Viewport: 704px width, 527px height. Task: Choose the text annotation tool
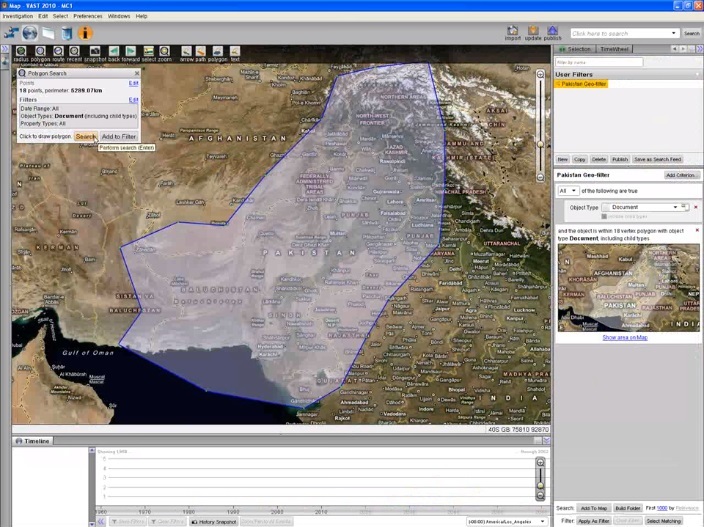click(235, 51)
